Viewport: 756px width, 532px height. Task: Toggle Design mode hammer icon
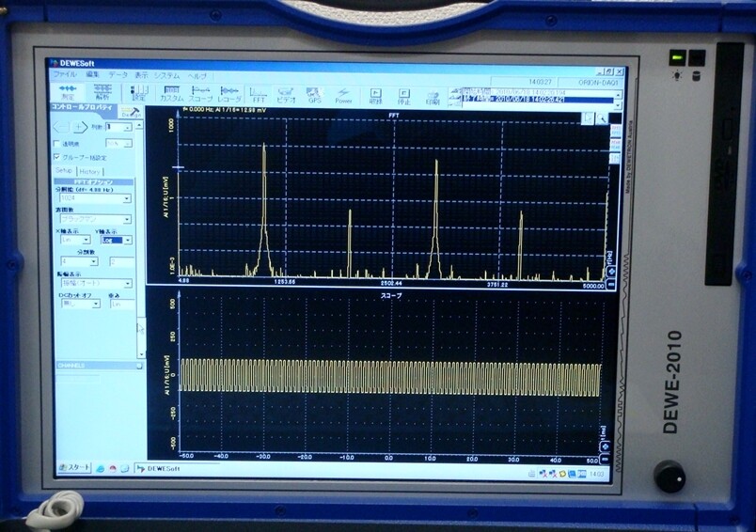click(131, 112)
